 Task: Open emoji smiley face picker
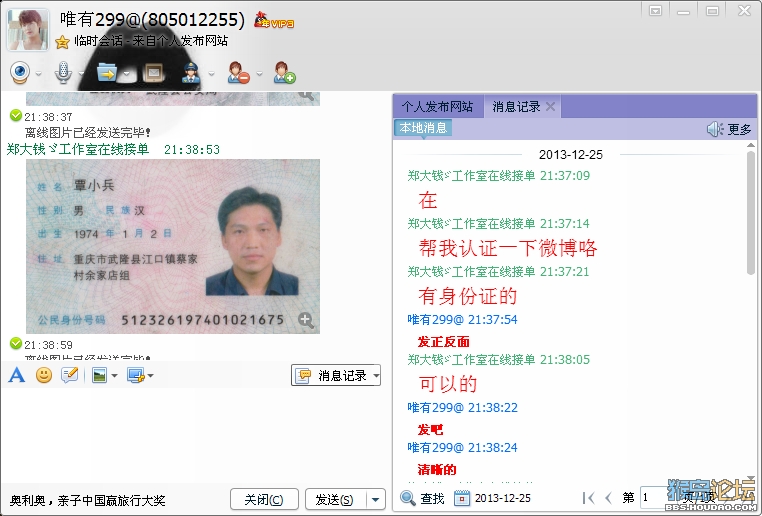click(x=44, y=375)
